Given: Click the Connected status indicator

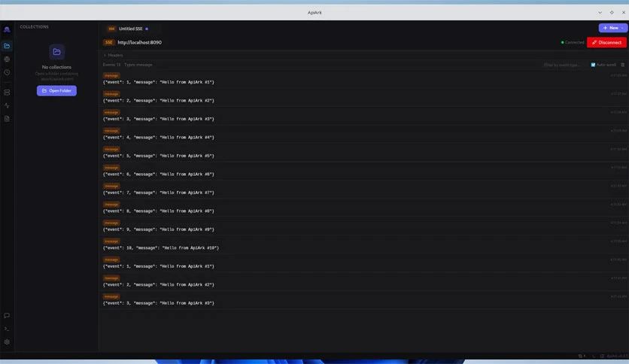Looking at the screenshot, I should coord(573,42).
